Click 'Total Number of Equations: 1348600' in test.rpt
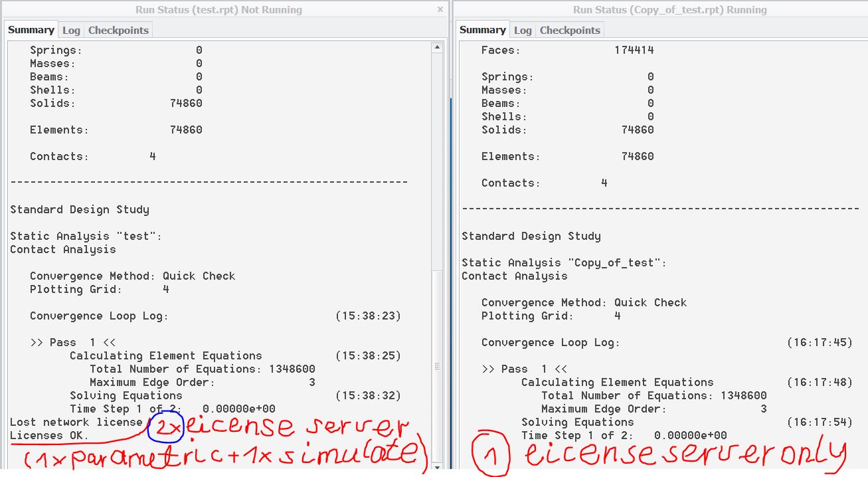Screen dimensions: 868x477 (203, 369)
